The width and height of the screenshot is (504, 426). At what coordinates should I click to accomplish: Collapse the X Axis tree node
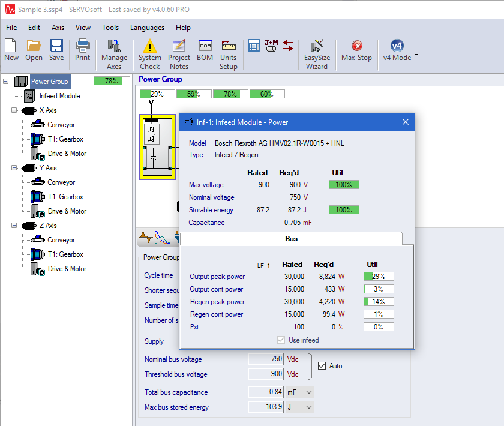(x=14, y=110)
